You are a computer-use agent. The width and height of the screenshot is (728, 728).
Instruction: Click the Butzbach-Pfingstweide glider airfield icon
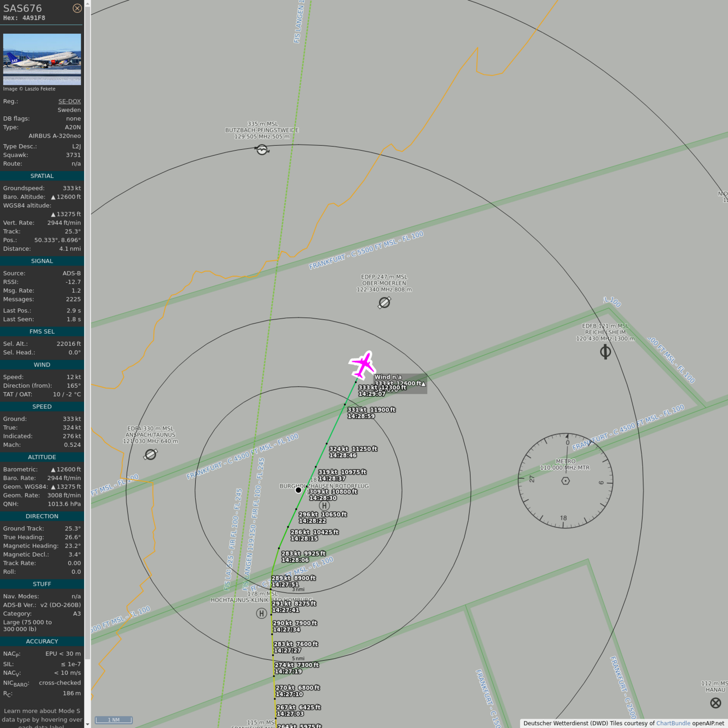[x=262, y=150]
